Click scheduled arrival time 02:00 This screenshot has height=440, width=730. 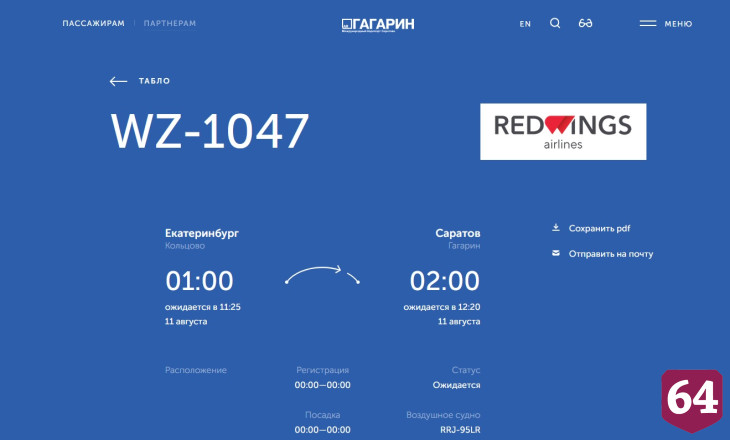click(x=445, y=281)
